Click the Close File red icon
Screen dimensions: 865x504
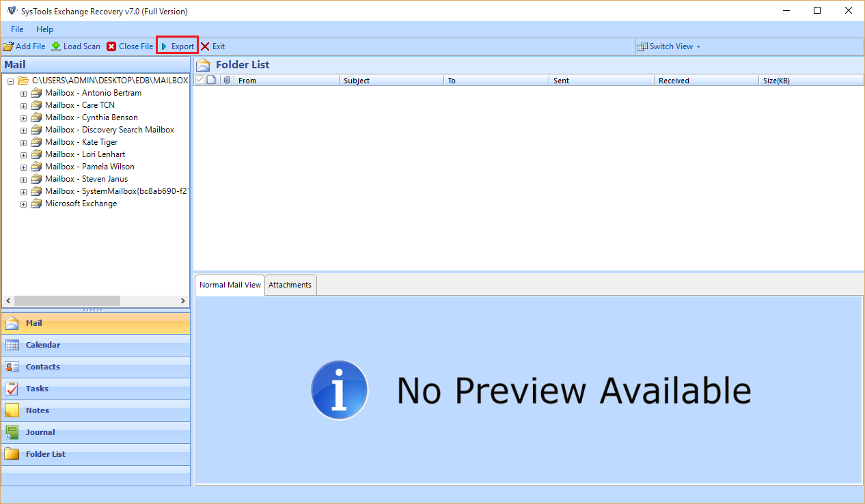coord(111,46)
